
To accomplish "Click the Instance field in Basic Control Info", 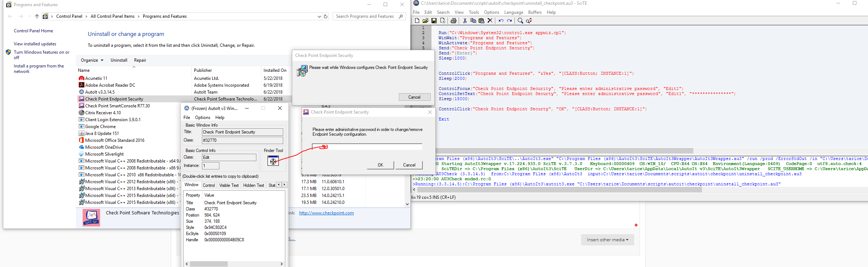I will [210, 166].
